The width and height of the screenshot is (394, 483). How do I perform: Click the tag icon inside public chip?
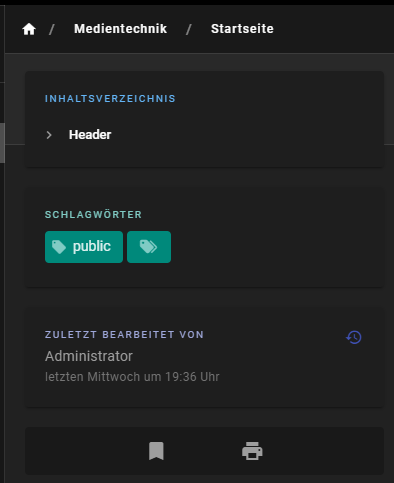click(x=59, y=247)
